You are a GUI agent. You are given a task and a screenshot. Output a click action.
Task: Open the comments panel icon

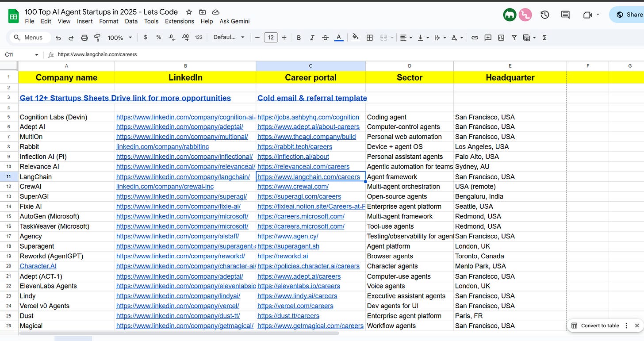(565, 15)
